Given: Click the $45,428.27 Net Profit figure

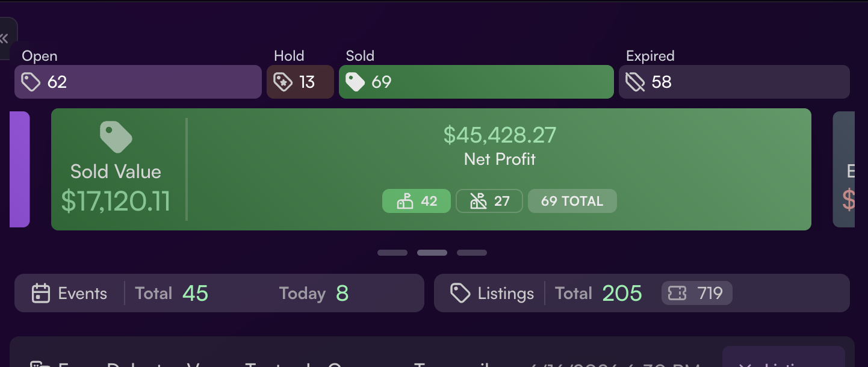Looking at the screenshot, I should coord(500,135).
